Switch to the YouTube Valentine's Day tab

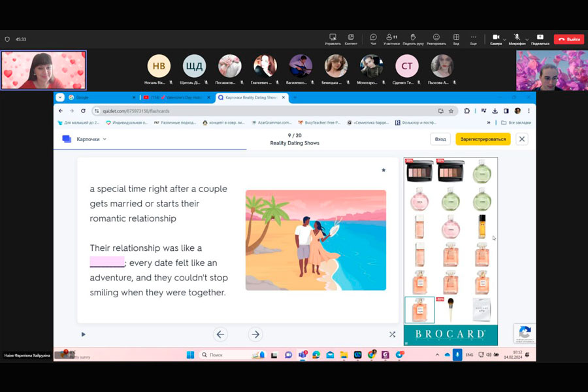175,97
